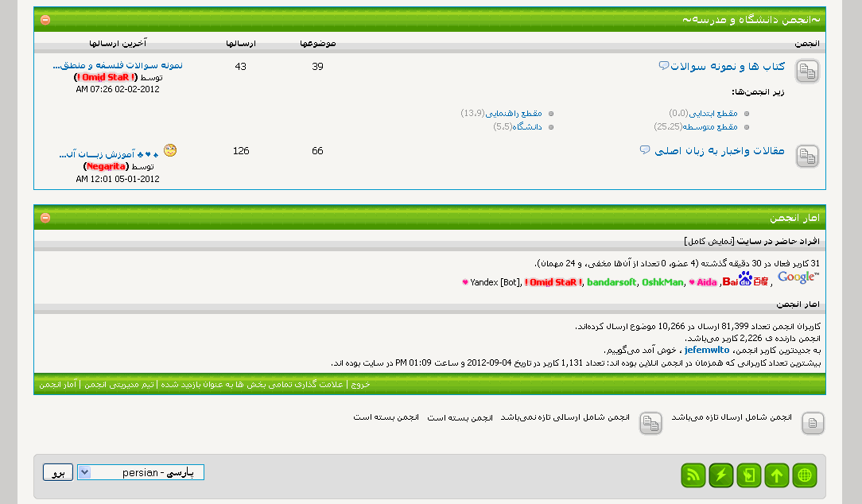Collapse the آمار انجمن section
Viewport: 862px width, 504px height.
pyautogui.click(x=45, y=218)
